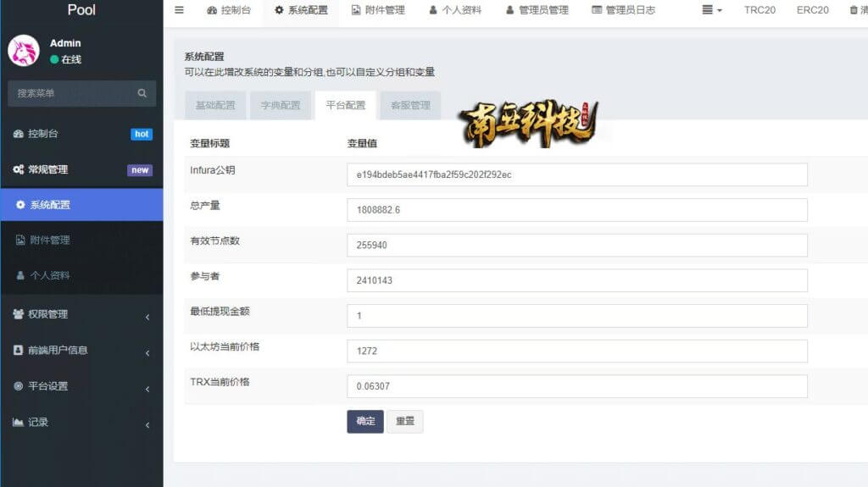This screenshot has width=868, height=487.
Task: Click the 重置 reset button
Action: click(404, 421)
